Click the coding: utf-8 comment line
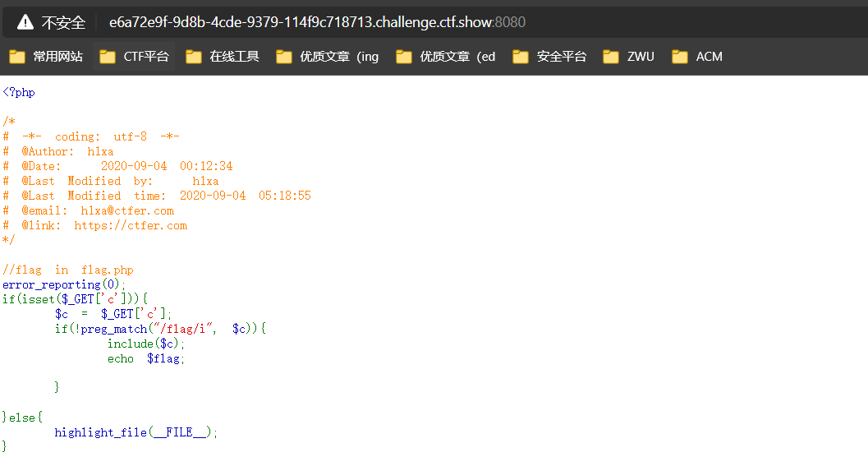 [91, 136]
